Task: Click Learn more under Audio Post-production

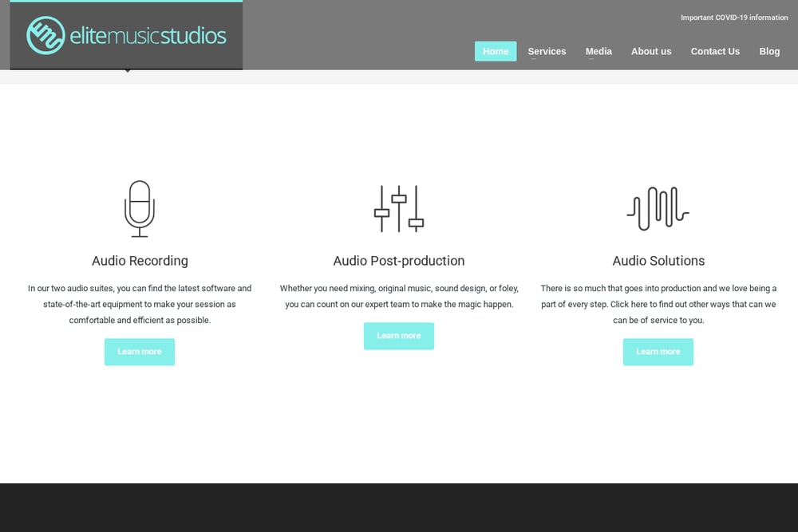Action: 399,336
